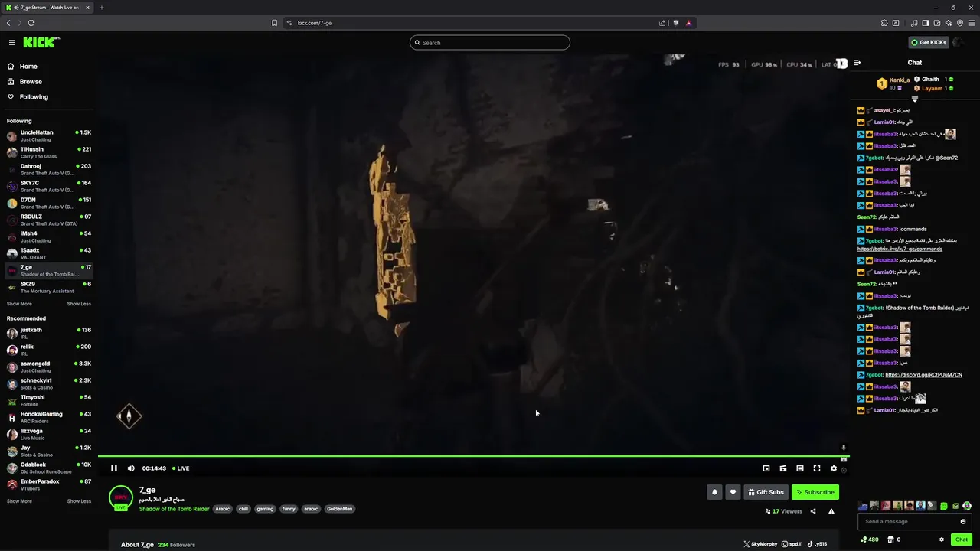
Task: Select the Arabic tag chip
Action: pyautogui.click(x=223, y=509)
